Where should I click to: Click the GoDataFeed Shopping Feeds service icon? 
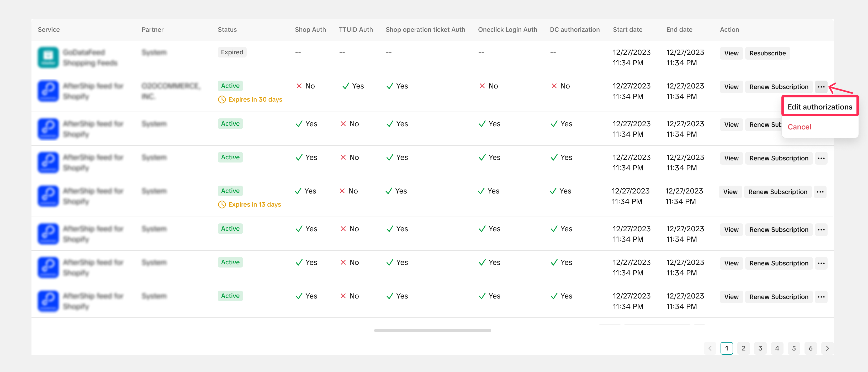(48, 57)
